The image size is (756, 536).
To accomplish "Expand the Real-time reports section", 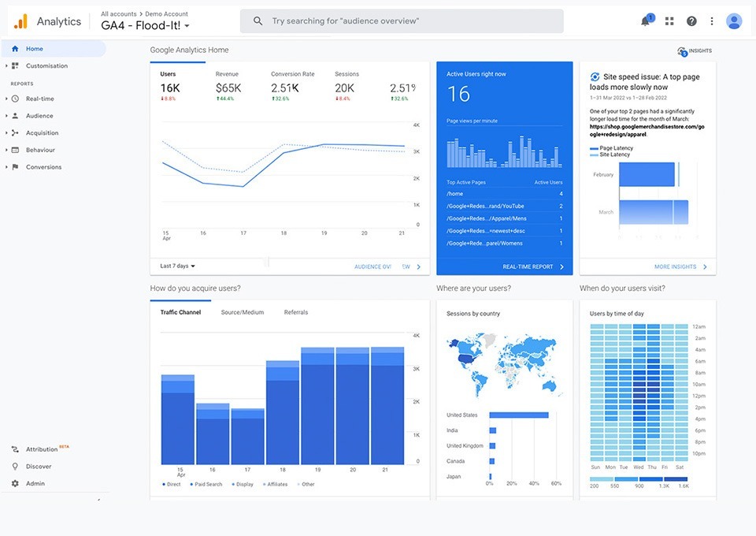I will coord(39,99).
